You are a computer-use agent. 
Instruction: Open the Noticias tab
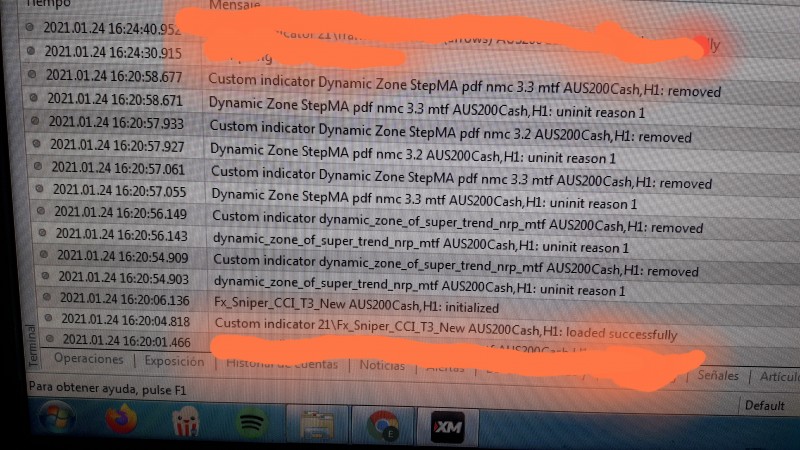pyautogui.click(x=382, y=365)
